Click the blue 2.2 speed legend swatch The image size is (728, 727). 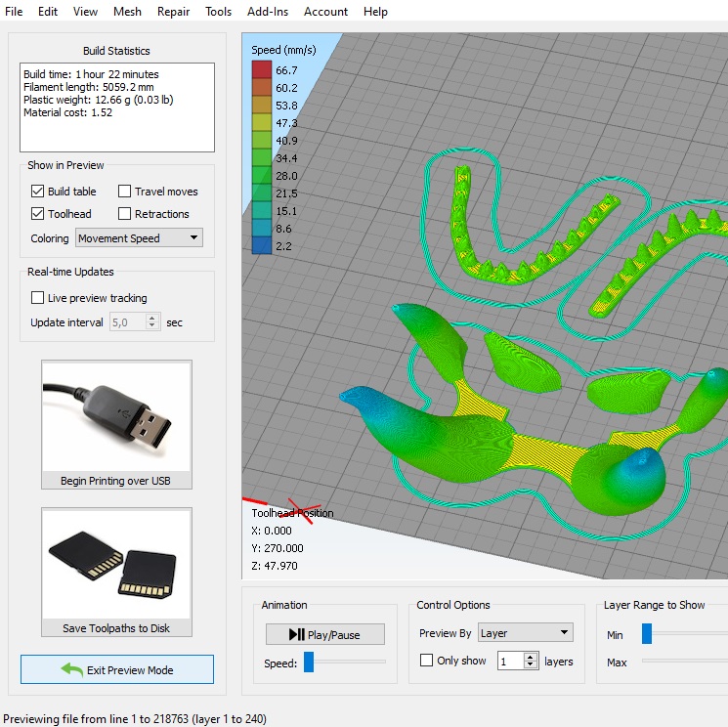[262, 245]
